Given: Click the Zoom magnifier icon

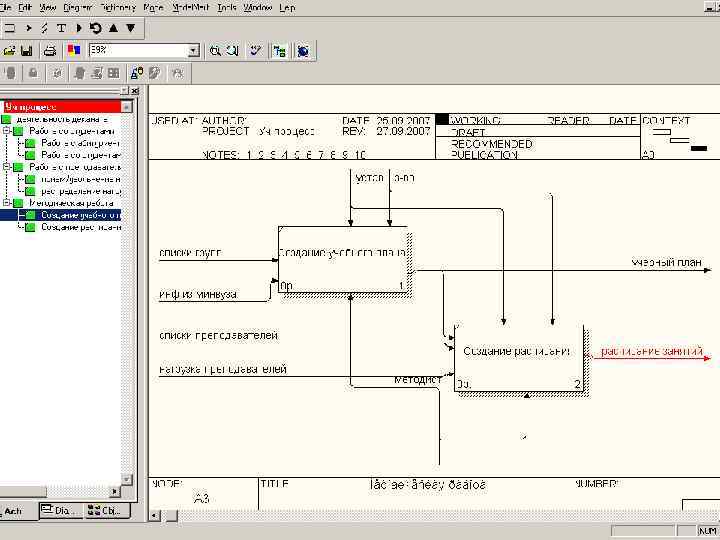Looking at the screenshot, I should click(x=215, y=50).
